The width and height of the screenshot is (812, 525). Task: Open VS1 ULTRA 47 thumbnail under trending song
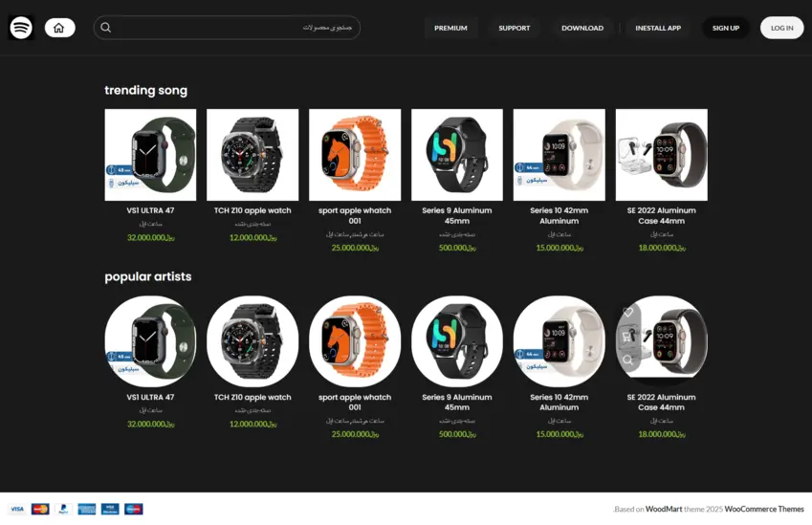pyautogui.click(x=150, y=155)
